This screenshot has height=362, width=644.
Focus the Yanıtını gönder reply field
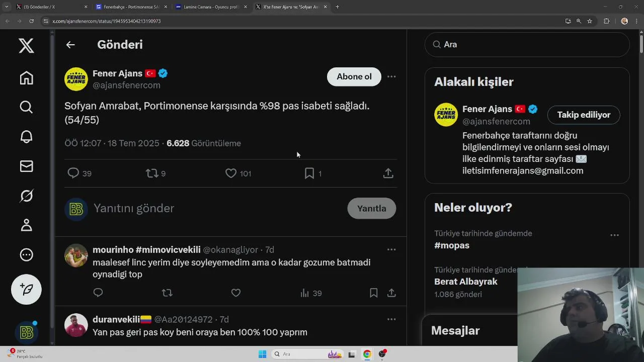(134, 208)
